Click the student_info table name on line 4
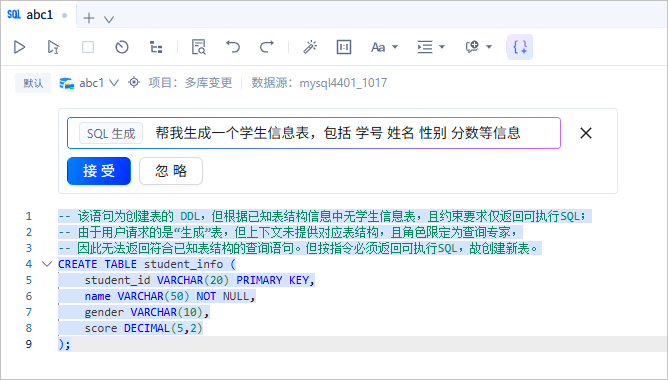Image resolution: width=668 pixels, height=380 pixels. click(x=183, y=264)
